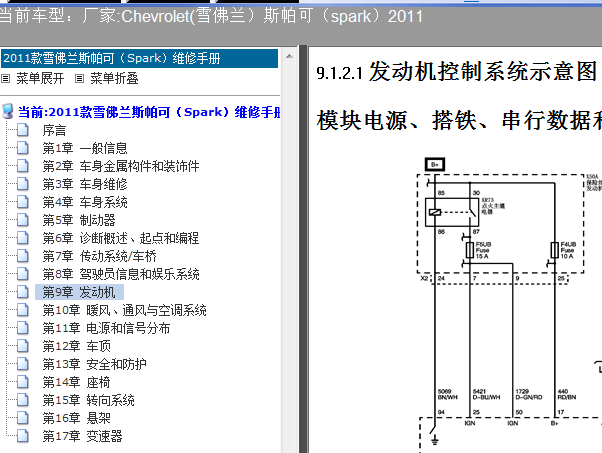Expand all menus with 菜单展开

(x=40, y=79)
